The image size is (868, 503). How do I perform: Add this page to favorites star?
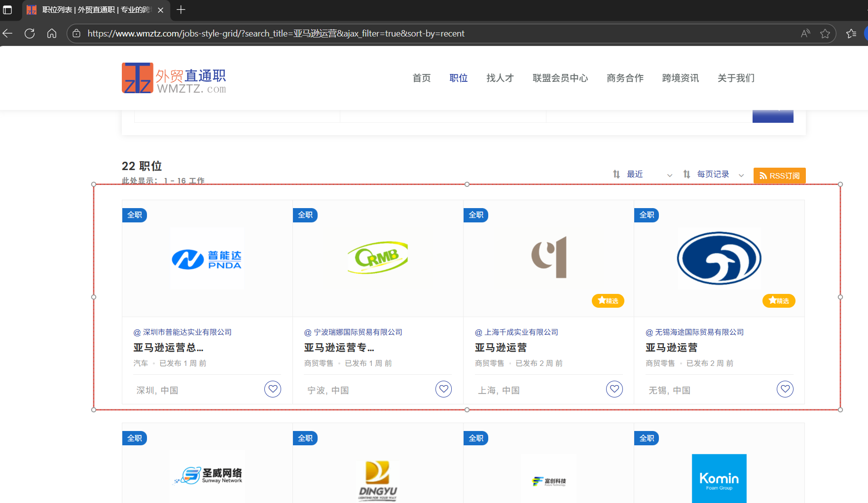point(825,34)
